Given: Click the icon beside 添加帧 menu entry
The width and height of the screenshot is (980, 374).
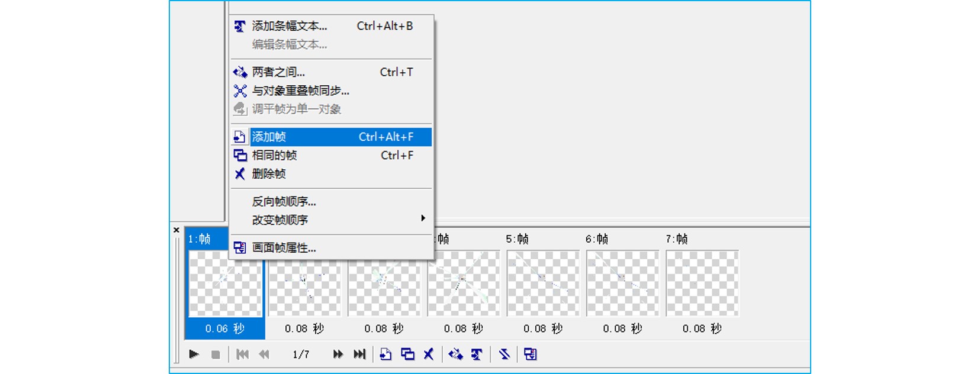Looking at the screenshot, I should [x=239, y=137].
